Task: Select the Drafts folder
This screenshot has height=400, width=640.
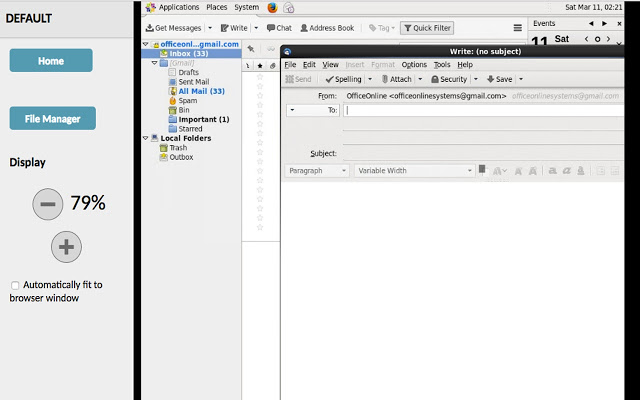Action: (x=189, y=72)
